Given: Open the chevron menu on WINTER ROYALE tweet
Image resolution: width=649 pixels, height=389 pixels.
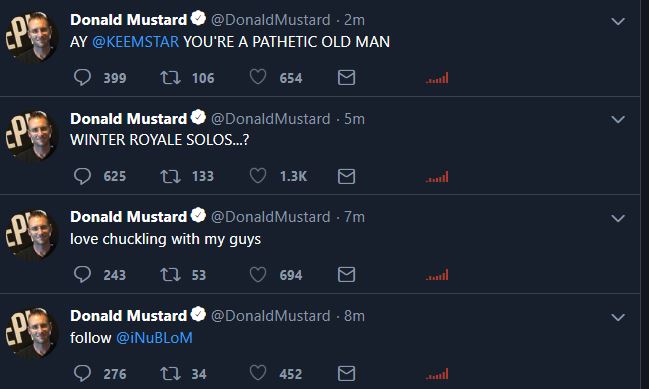Looking at the screenshot, I should 618,120.
